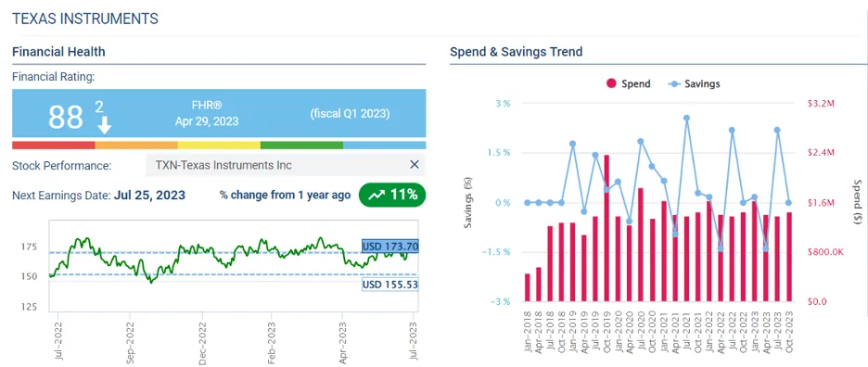Click the Apr 29, 2023 rating date
The image size is (868, 367).
click(207, 121)
